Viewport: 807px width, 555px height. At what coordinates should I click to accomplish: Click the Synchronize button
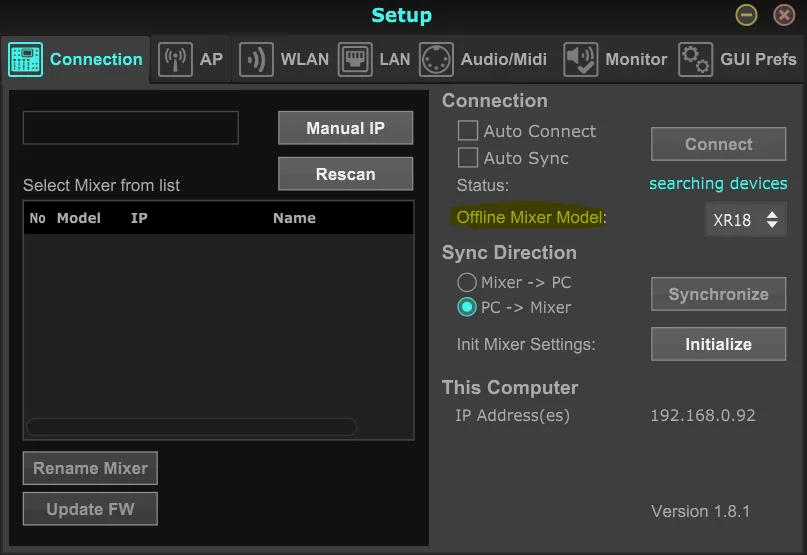click(x=718, y=294)
